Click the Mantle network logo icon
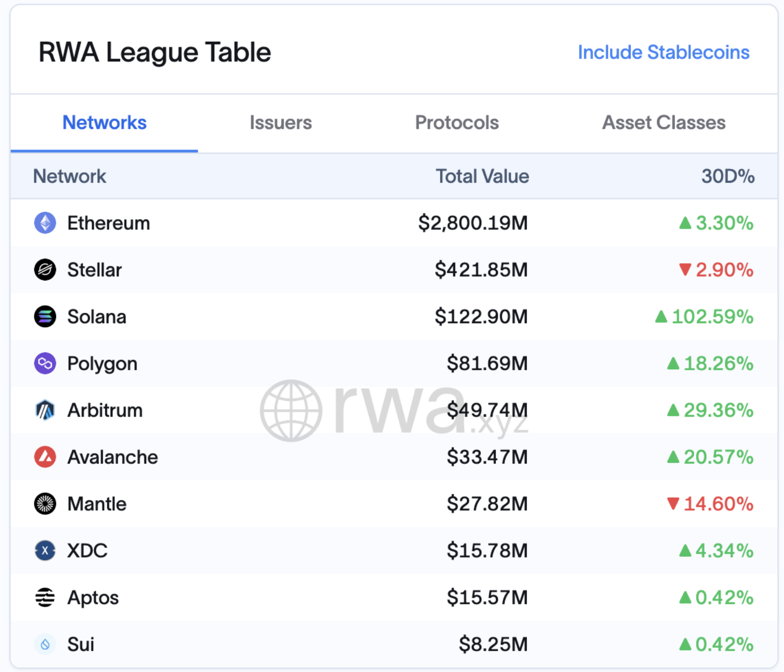The image size is (784, 672). point(45,504)
